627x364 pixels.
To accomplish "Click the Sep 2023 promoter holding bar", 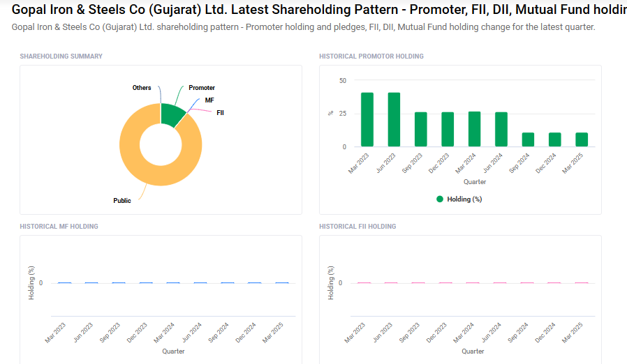I will [420, 130].
